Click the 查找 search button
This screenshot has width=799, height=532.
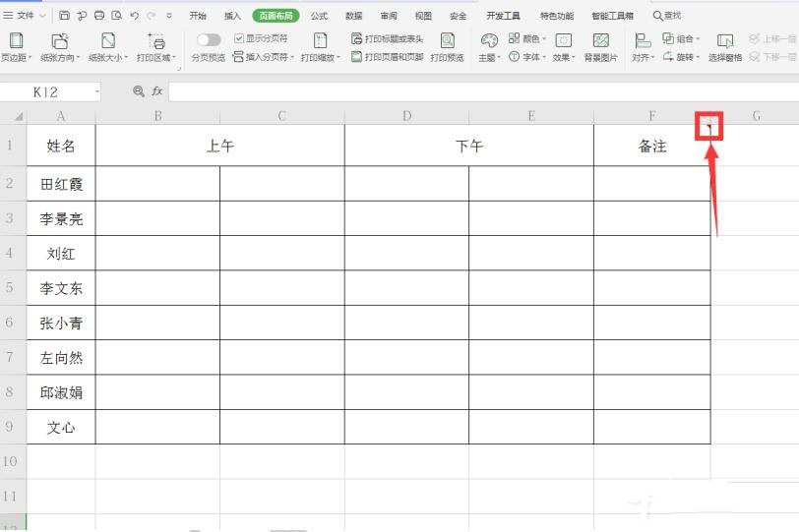[667, 16]
